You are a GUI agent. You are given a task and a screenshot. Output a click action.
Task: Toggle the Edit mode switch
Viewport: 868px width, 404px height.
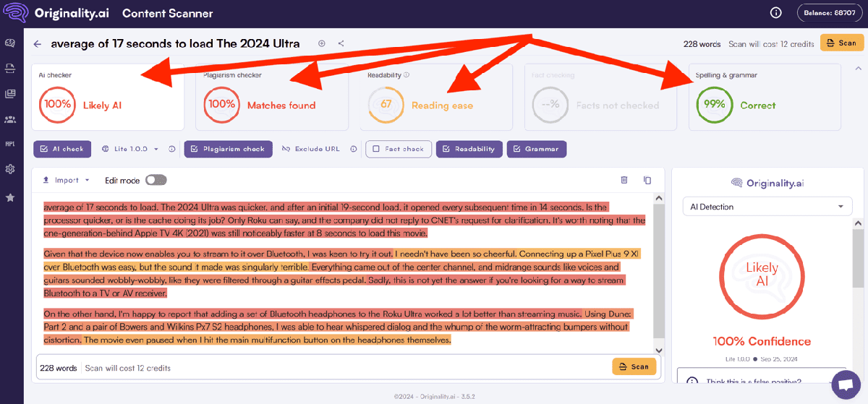[x=156, y=180]
